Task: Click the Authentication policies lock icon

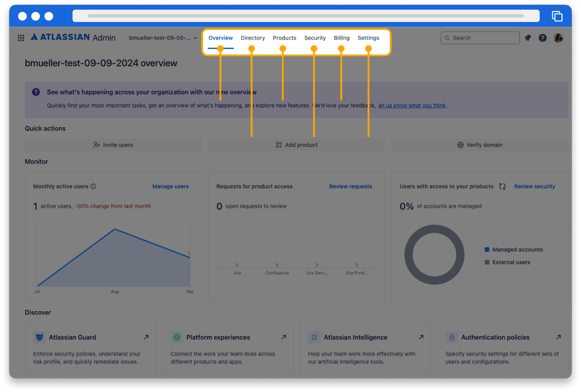Action: [x=452, y=338]
